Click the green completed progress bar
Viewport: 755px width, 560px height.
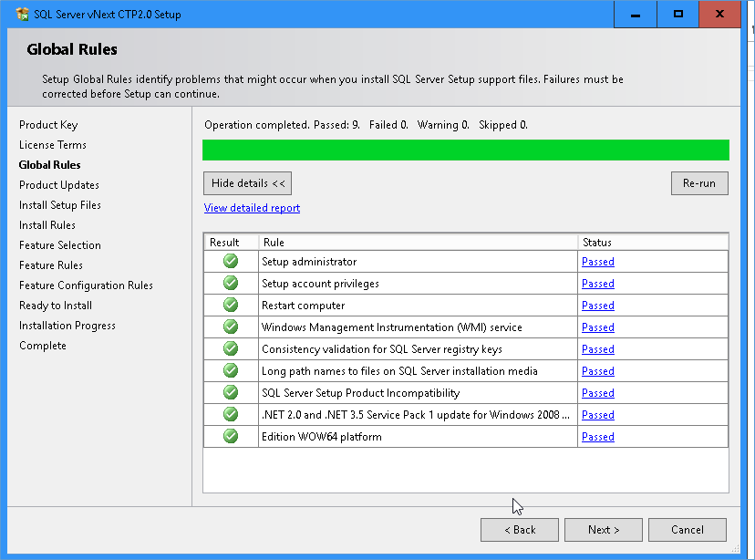466,150
